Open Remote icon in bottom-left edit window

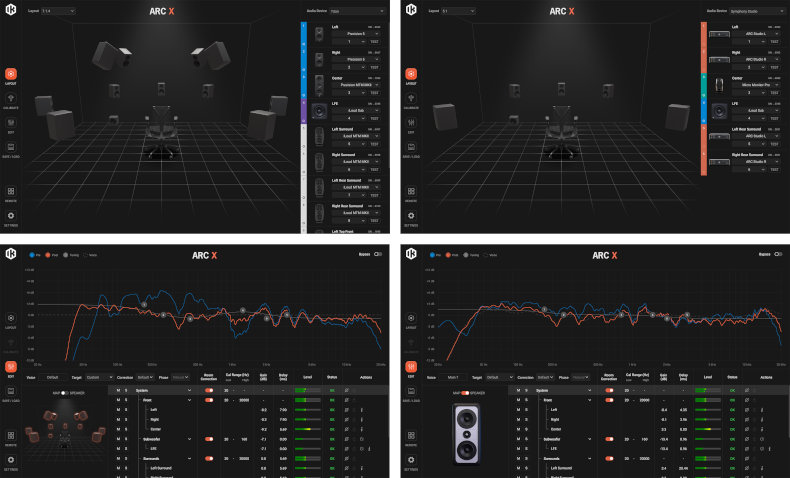[12, 435]
